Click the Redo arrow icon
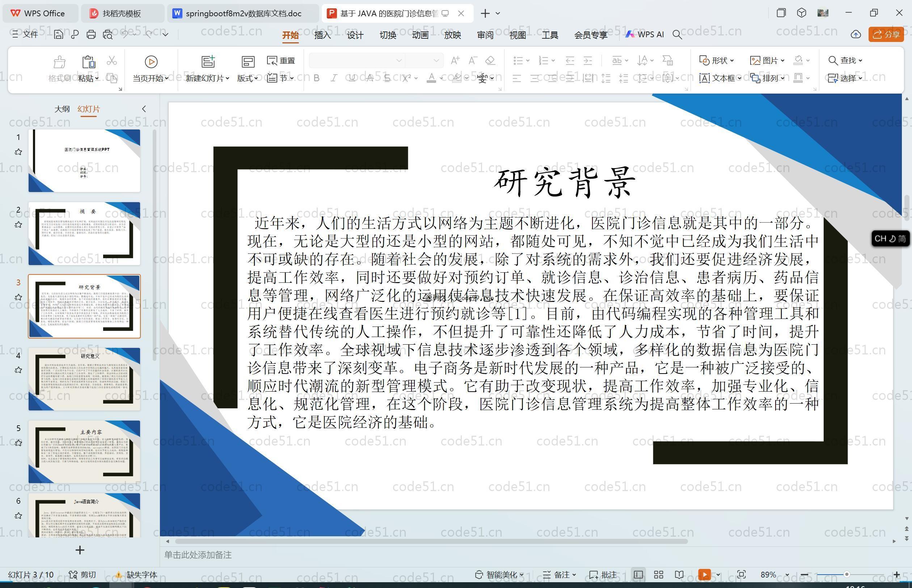Image resolution: width=912 pixels, height=588 pixels. coord(149,34)
